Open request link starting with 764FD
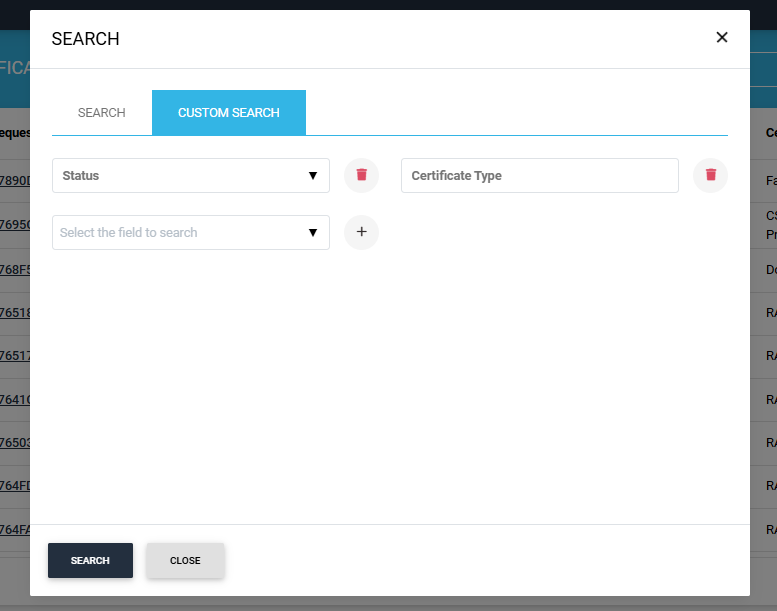 15,486
